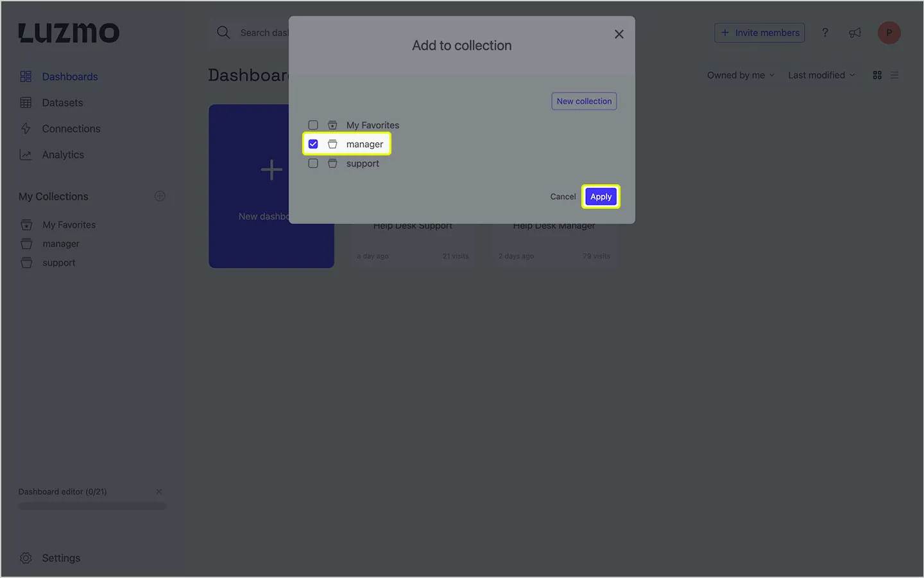Open manager collection in sidebar
Viewport: 924px width, 578px height.
click(x=61, y=244)
